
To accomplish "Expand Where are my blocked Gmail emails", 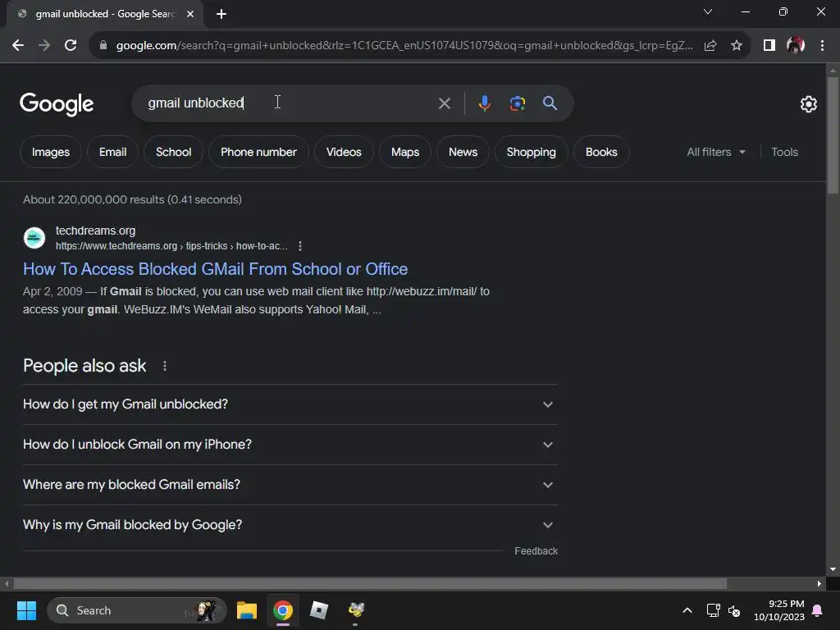I will [290, 485].
